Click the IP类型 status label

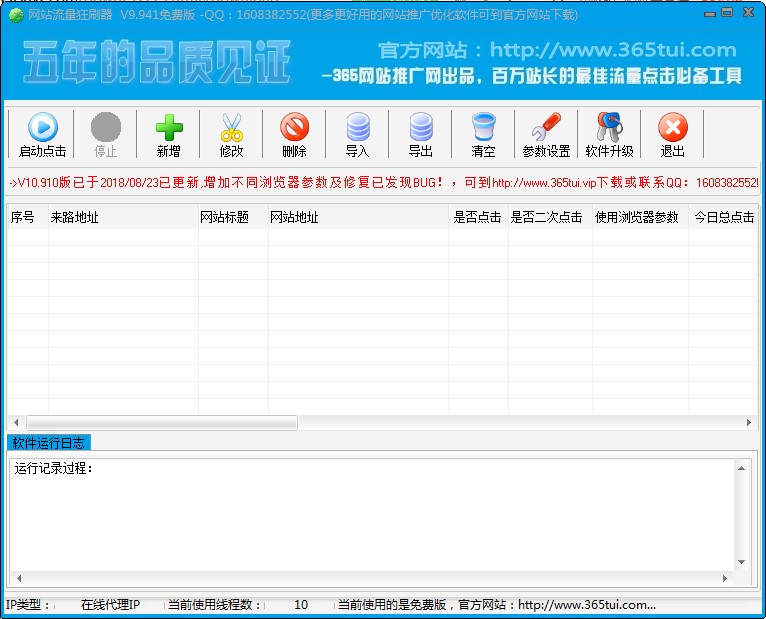[28, 605]
